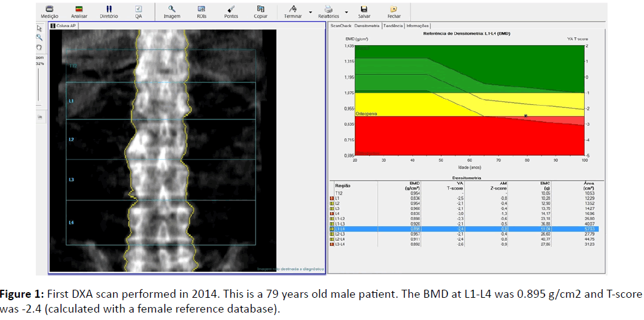
Task: Select the magnifier zoom tool in left sidebar
Action: tap(39, 37)
